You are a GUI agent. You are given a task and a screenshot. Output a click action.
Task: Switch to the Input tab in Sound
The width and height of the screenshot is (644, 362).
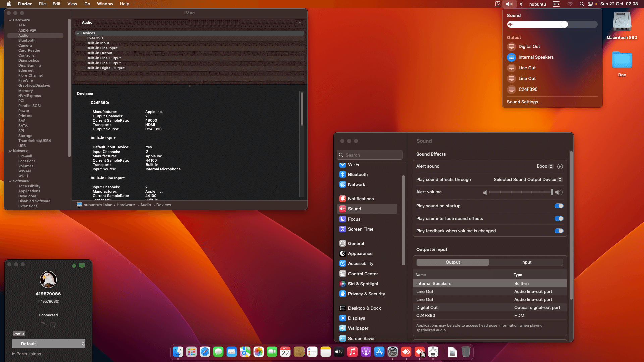click(x=526, y=262)
